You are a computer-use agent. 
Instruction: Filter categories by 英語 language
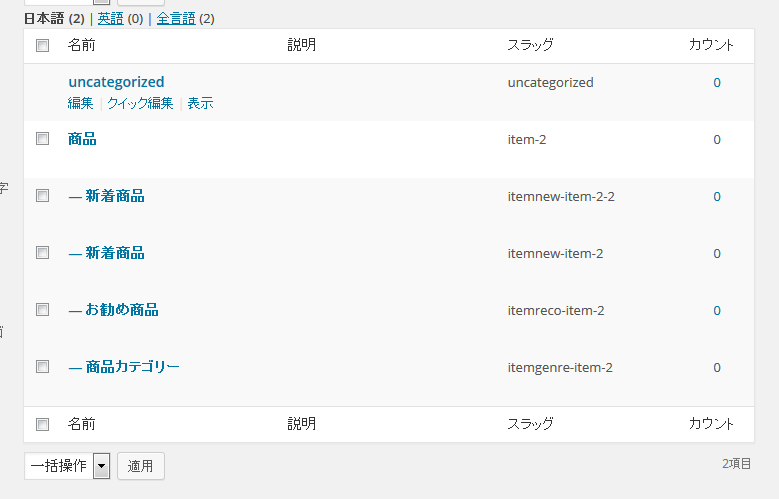110,19
